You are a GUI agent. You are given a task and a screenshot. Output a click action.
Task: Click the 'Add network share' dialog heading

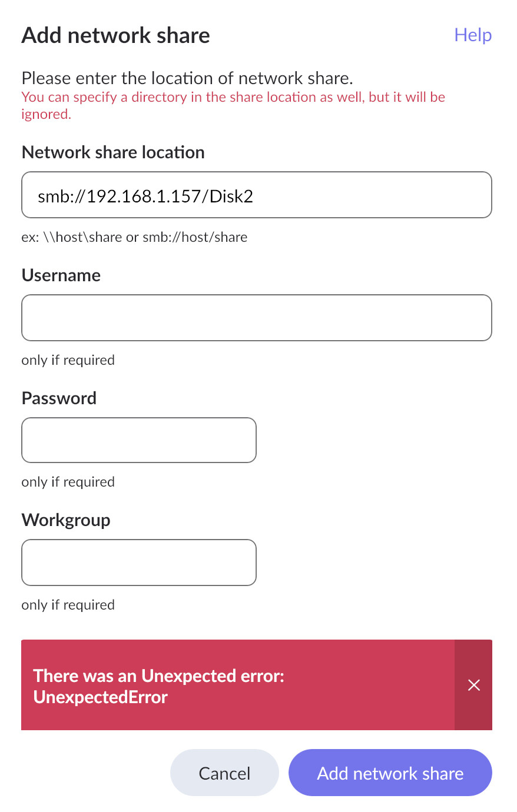(116, 36)
